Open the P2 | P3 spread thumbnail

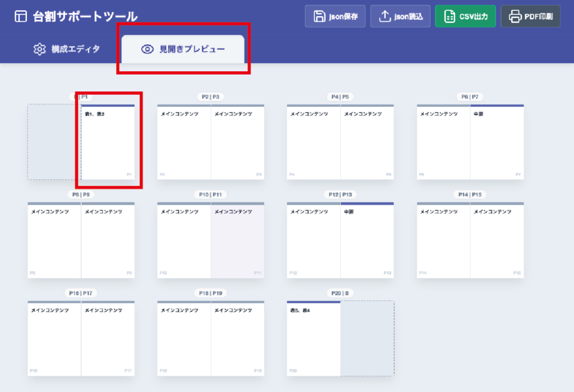point(211,142)
